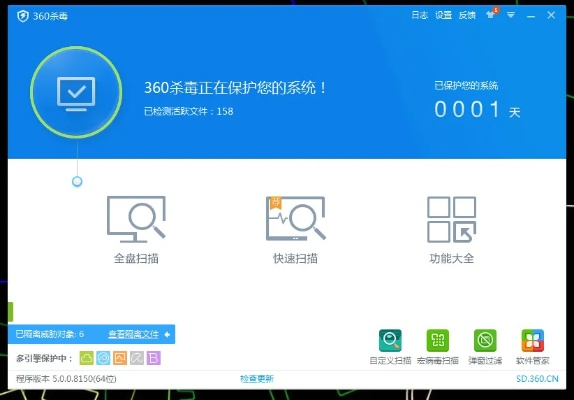Click the 0001 天 protected days counter
The image size is (574, 400).
pos(477,110)
